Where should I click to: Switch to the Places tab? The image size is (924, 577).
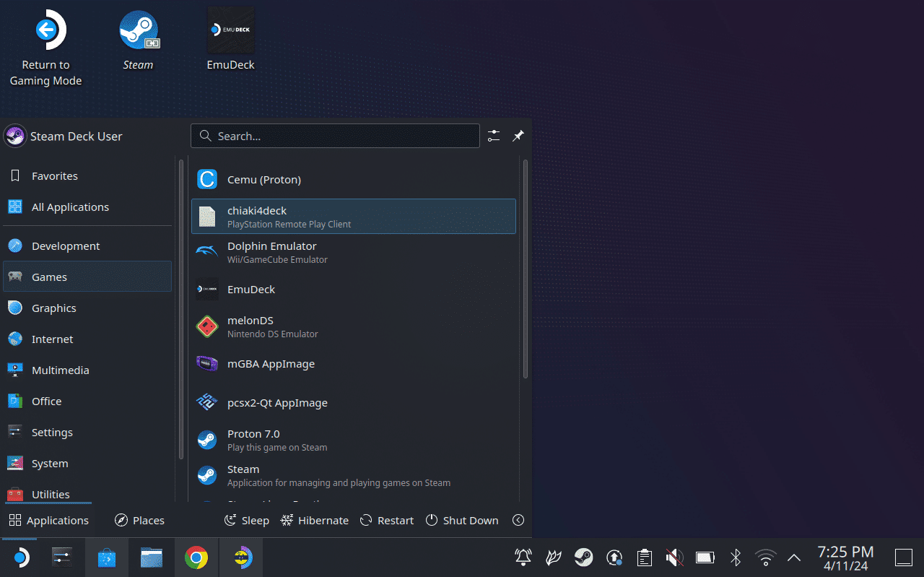140,521
